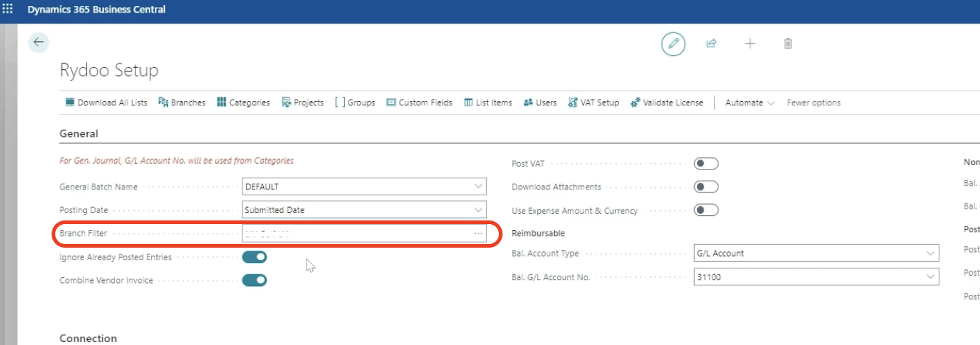
Task: Click the Projects action icon
Action: (287, 102)
